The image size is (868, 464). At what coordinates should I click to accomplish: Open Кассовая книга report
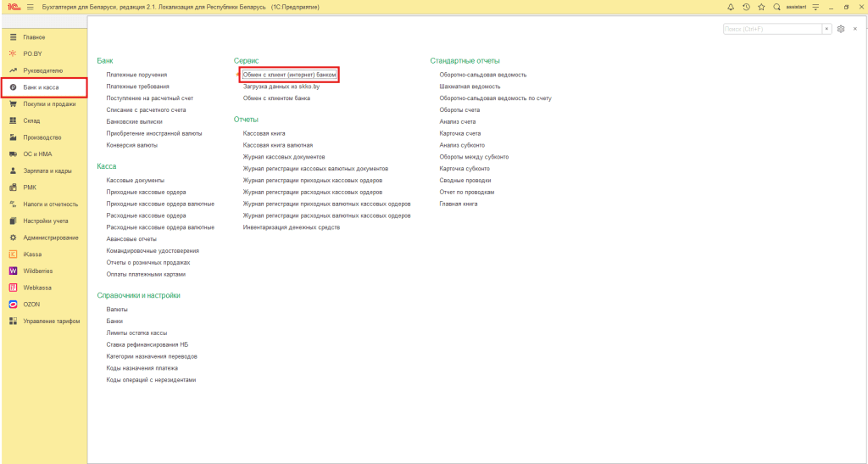coord(264,133)
